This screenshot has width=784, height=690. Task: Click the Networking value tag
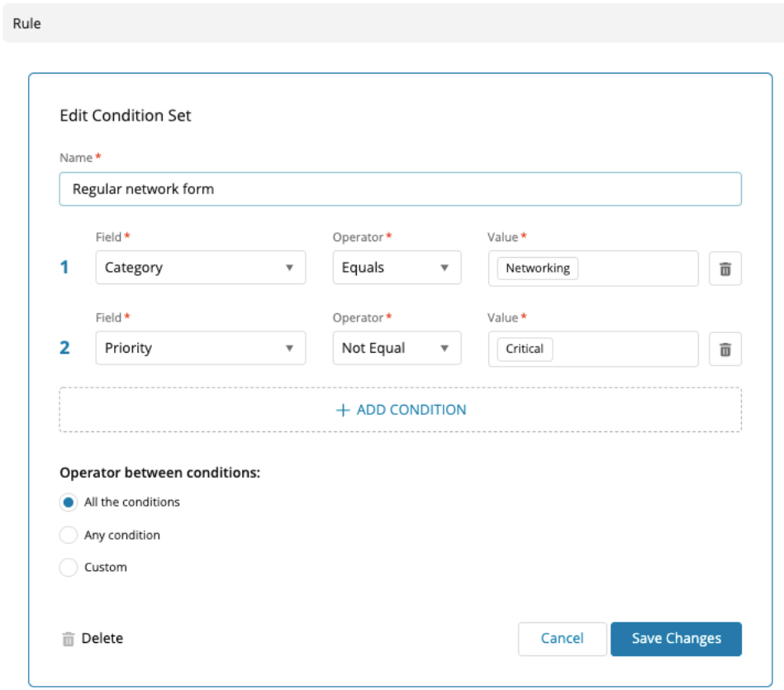click(x=538, y=269)
